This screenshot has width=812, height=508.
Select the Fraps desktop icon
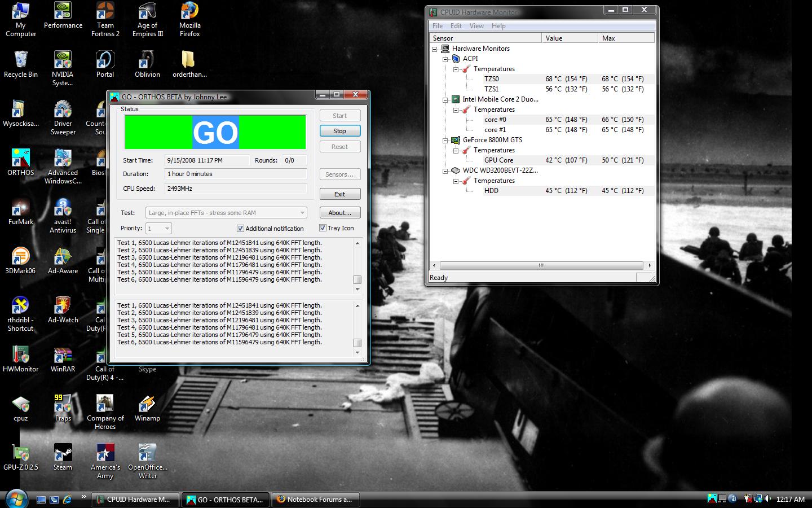(x=63, y=408)
